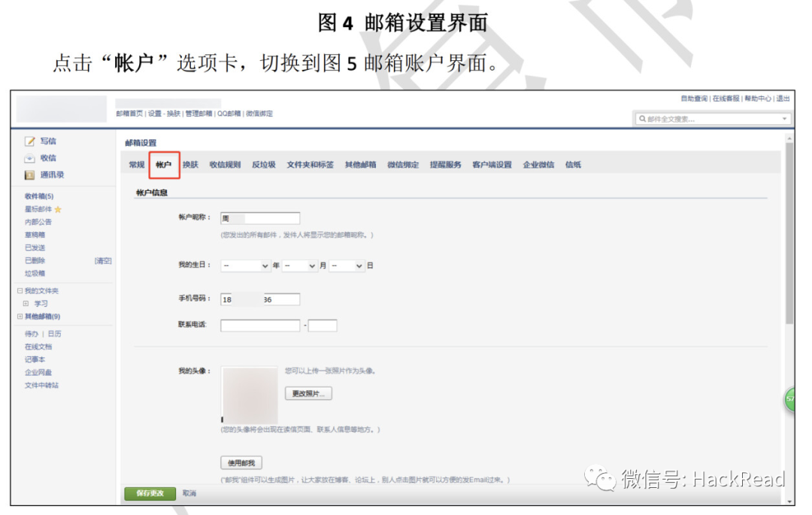
Task: Switch to the 换肤 tab
Action: (190, 165)
